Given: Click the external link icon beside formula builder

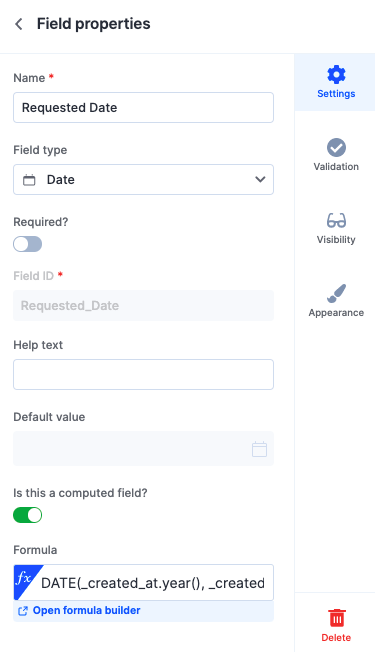Looking at the screenshot, I should tap(23, 611).
